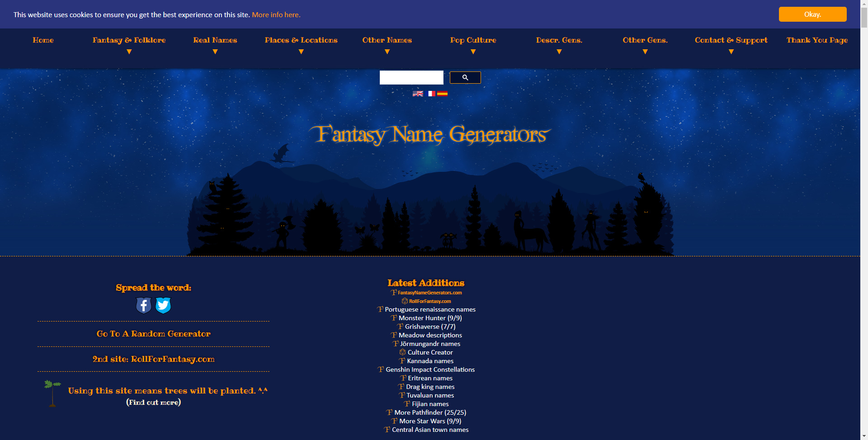Open the More info here cookie link

(x=276, y=15)
